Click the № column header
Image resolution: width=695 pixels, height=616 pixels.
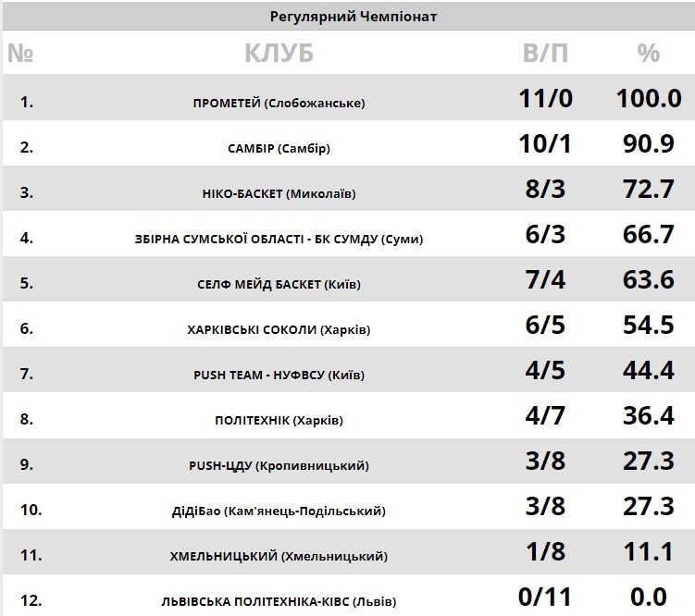click(x=20, y=54)
